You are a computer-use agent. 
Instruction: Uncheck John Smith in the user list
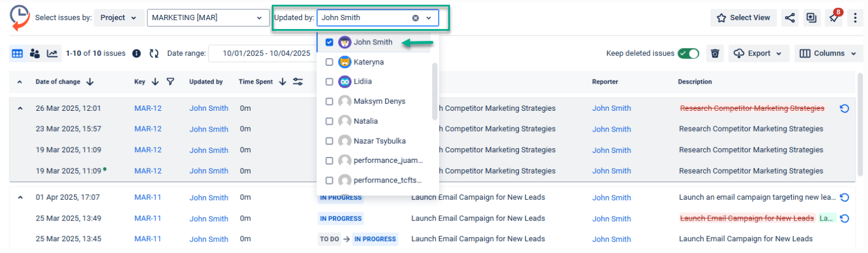point(329,42)
